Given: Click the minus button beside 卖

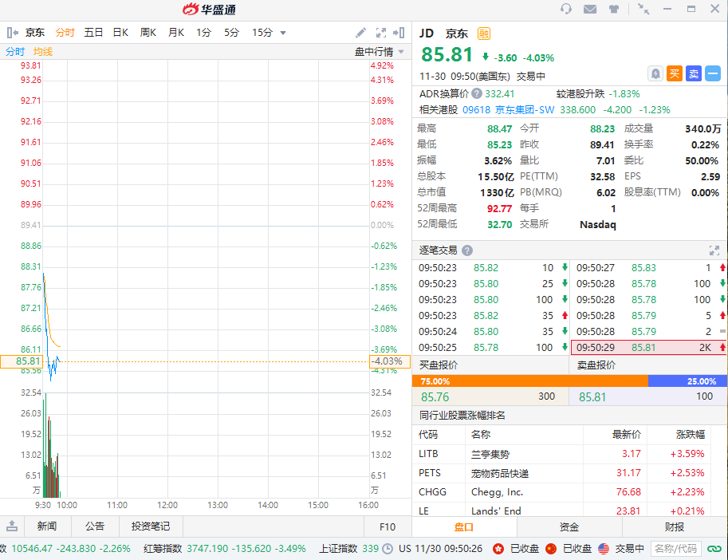Looking at the screenshot, I should coord(713,73).
